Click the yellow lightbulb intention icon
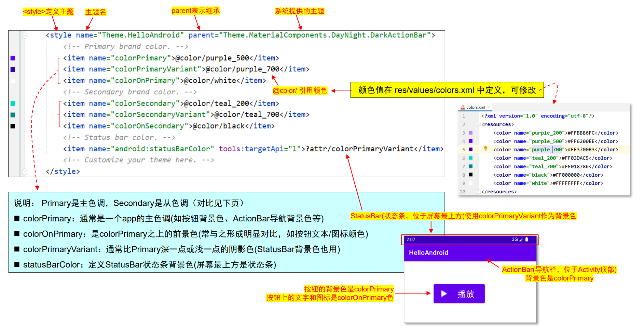This screenshot has width=644, height=328. pyautogui.click(x=485, y=148)
